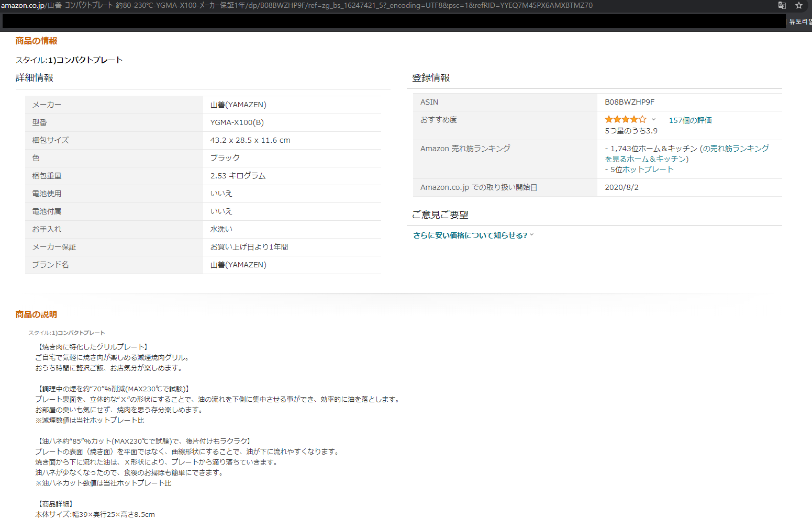
Task: Click the Amazon product URL in address bar
Action: (x=296, y=5)
